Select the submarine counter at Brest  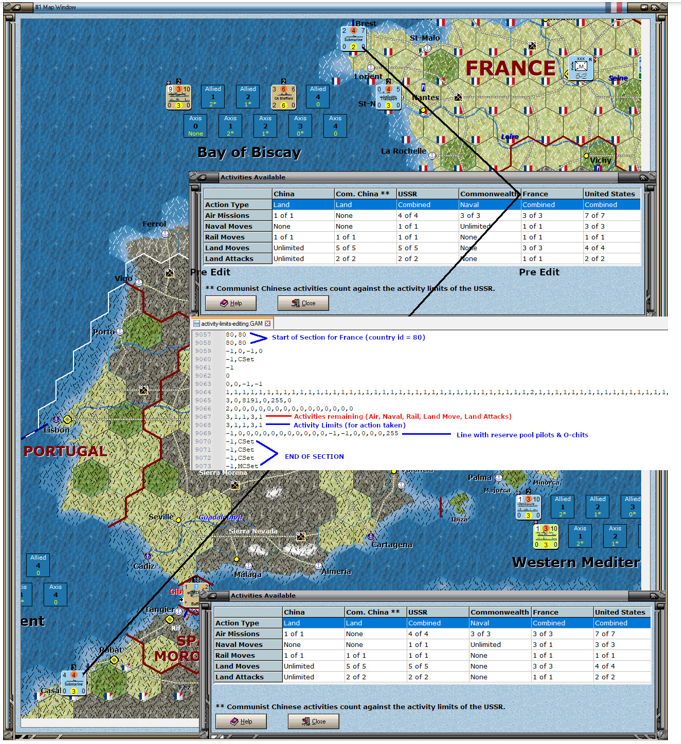click(x=353, y=38)
